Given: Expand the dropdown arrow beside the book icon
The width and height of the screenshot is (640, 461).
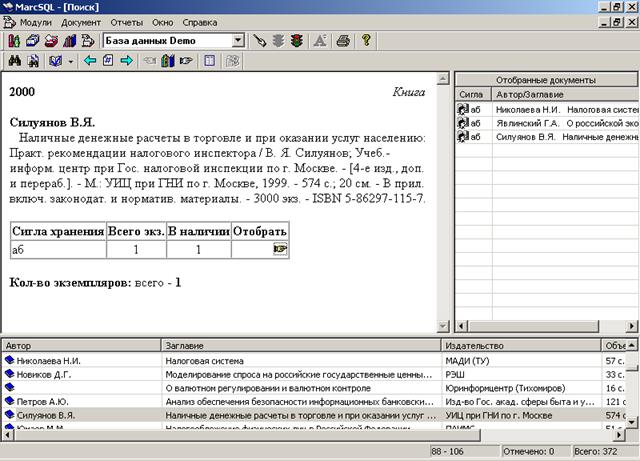Looking at the screenshot, I should 72,61.
